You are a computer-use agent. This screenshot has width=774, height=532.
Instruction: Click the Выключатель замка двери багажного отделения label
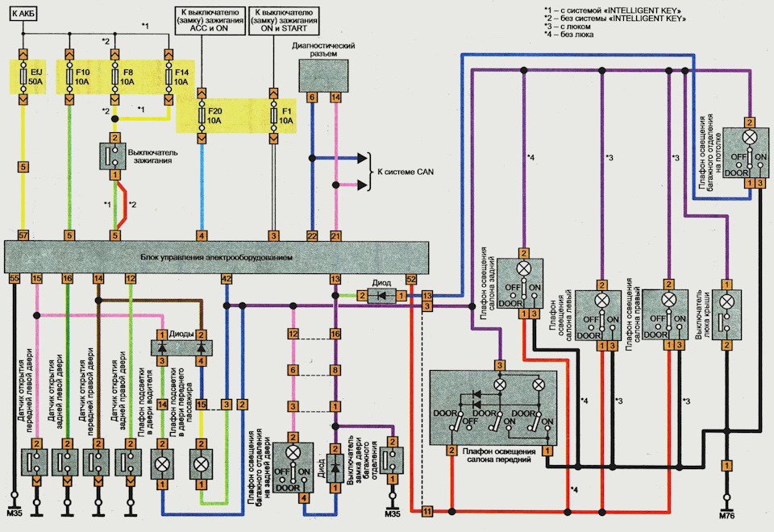click(x=362, y=459)
